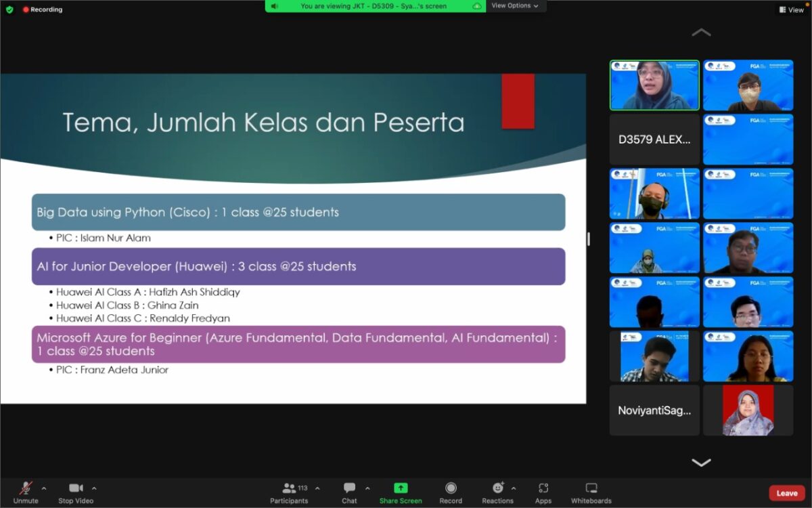Viewport: 812px width, 508px height.
Task: Open the Apps panel
Action: click(543, 492)
